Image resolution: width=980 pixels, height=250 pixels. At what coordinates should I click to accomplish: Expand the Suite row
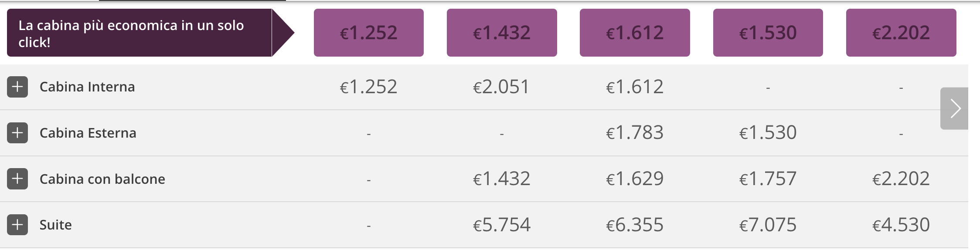(x=17, y=225)
